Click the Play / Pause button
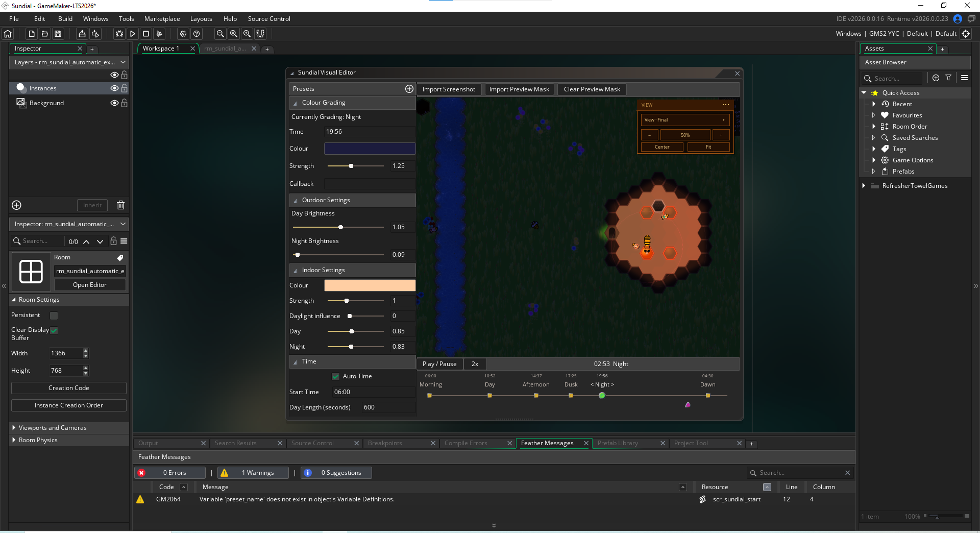This screenshot has width=980, height=533. pos(439,364)
